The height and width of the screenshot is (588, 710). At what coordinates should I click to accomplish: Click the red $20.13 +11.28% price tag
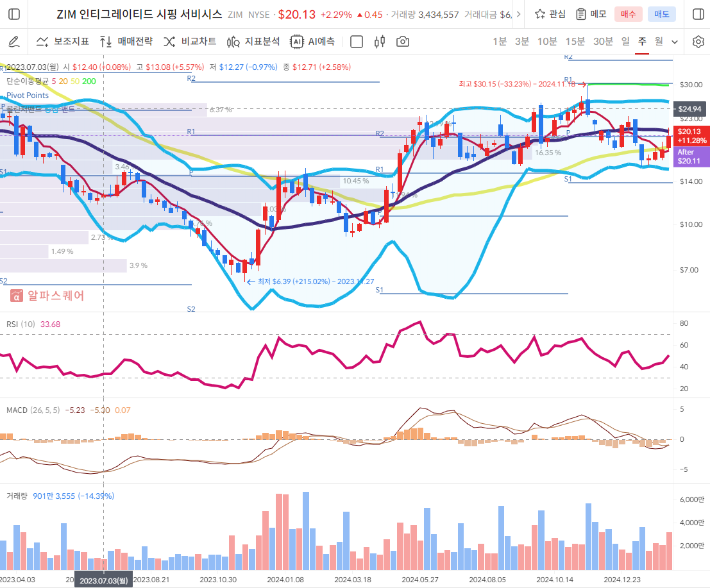[692, 136]
